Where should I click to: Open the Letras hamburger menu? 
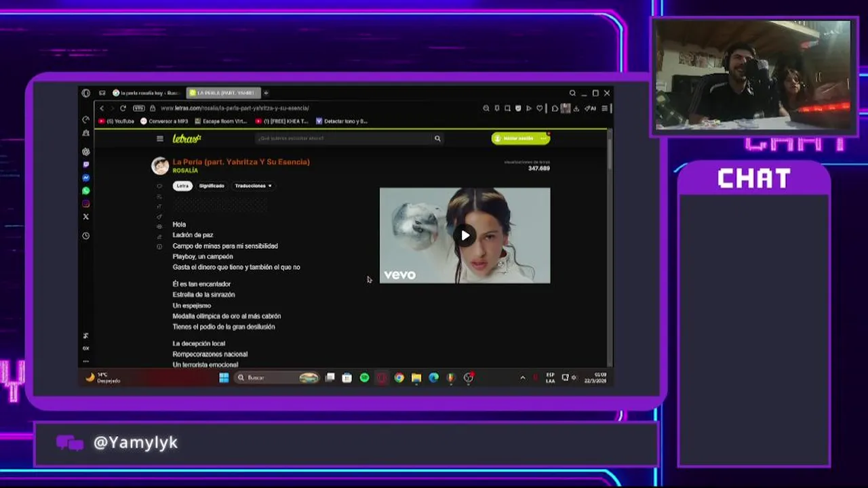click(160, 139)
